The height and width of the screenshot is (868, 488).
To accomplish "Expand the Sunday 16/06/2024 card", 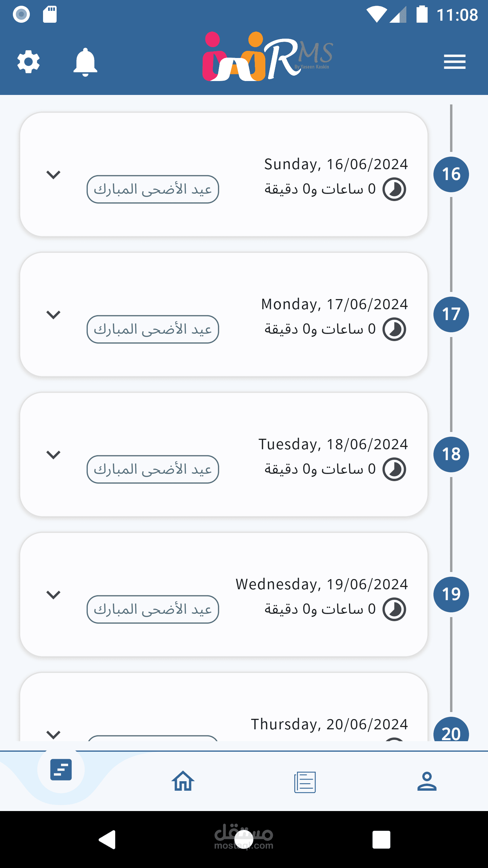I will click(x=53, y=175).
